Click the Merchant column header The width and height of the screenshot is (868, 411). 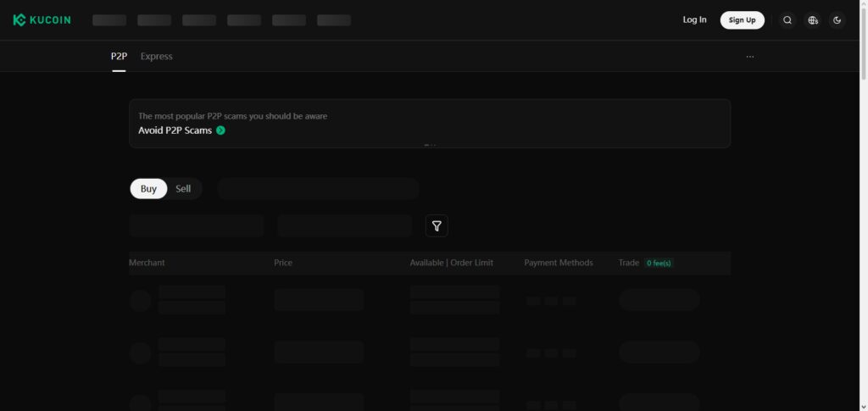click(147, 263)
